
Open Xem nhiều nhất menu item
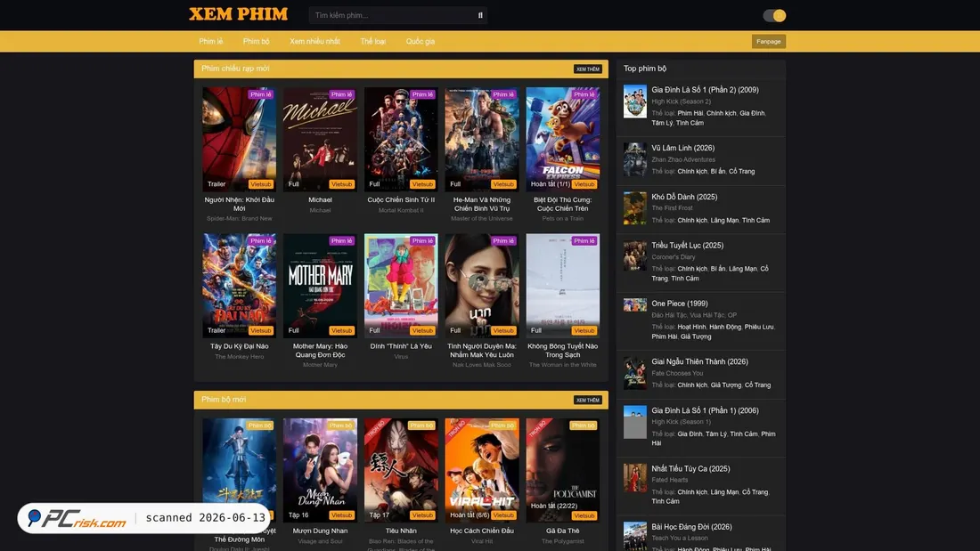coord(314,41)
